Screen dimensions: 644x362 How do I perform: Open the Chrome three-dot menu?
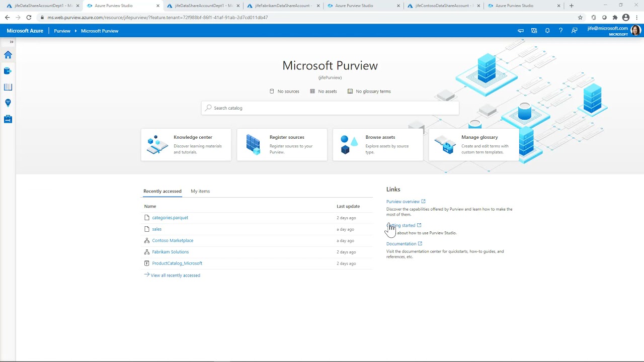[636, 17]
